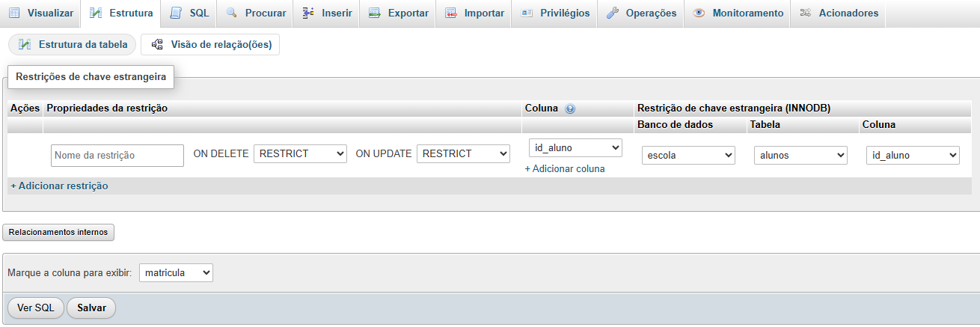Click the Visualizar table icon
This screenshot has height=327, width=980.
point(13,13)
